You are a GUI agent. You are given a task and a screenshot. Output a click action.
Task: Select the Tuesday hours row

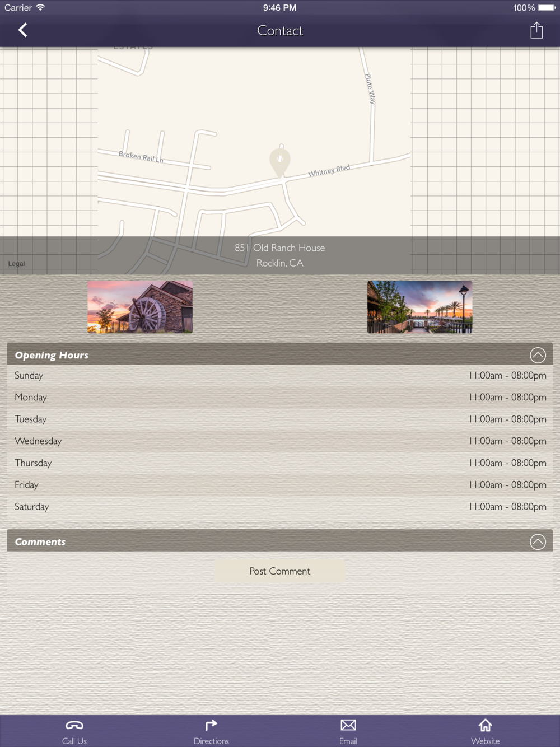pos(280,419)
